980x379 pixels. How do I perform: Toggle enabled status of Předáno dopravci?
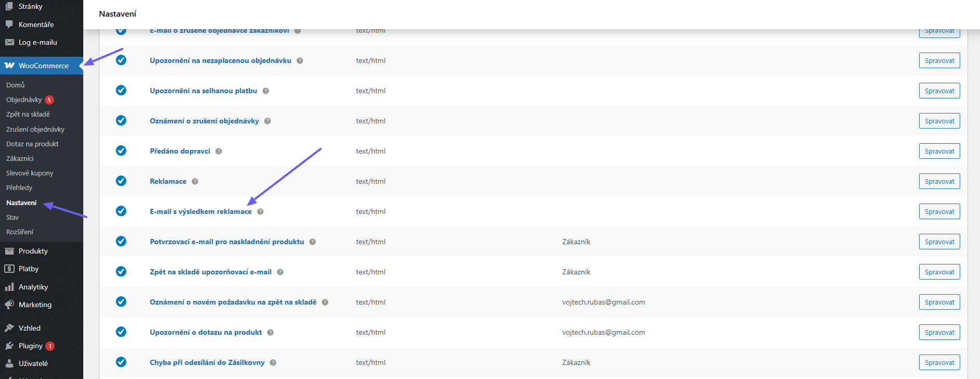(x=121, y=151)
